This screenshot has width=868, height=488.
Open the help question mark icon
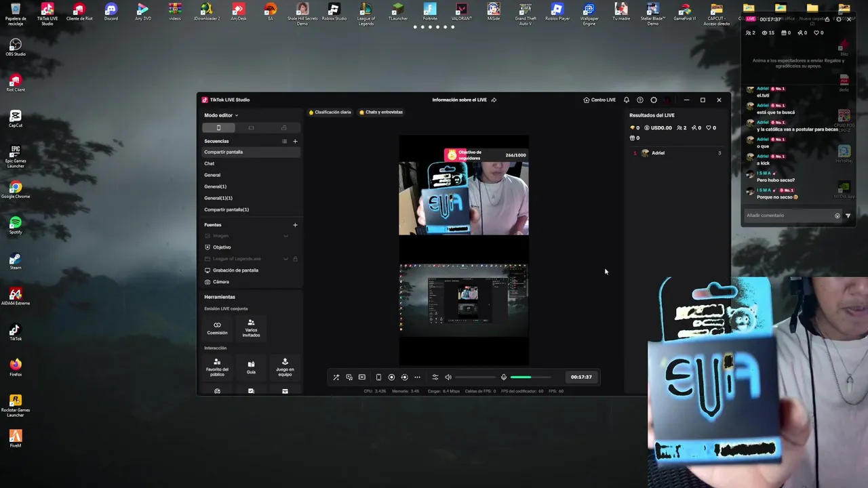pos(639,100)
